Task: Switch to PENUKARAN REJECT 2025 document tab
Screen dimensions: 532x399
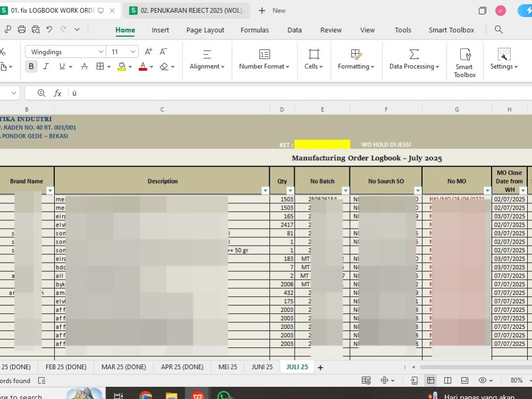Action: click(x=187, y=11)
